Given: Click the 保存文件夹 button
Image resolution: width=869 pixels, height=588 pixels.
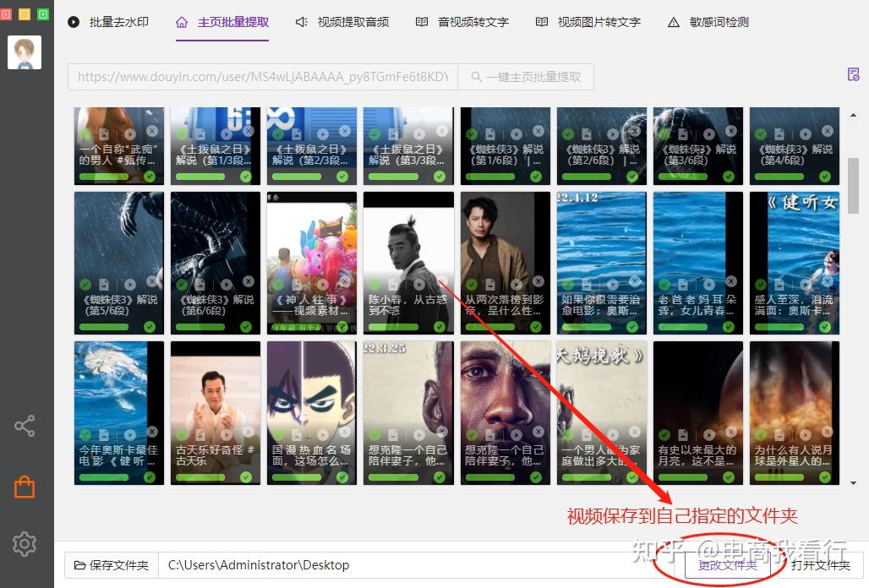Looking at the screenshot, I should click(x=112, y=565).
